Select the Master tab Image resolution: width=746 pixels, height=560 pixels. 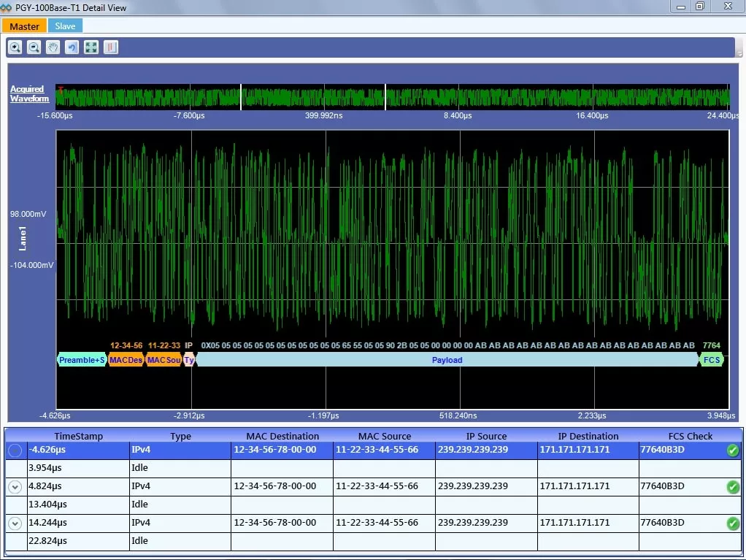pos(24,26)
